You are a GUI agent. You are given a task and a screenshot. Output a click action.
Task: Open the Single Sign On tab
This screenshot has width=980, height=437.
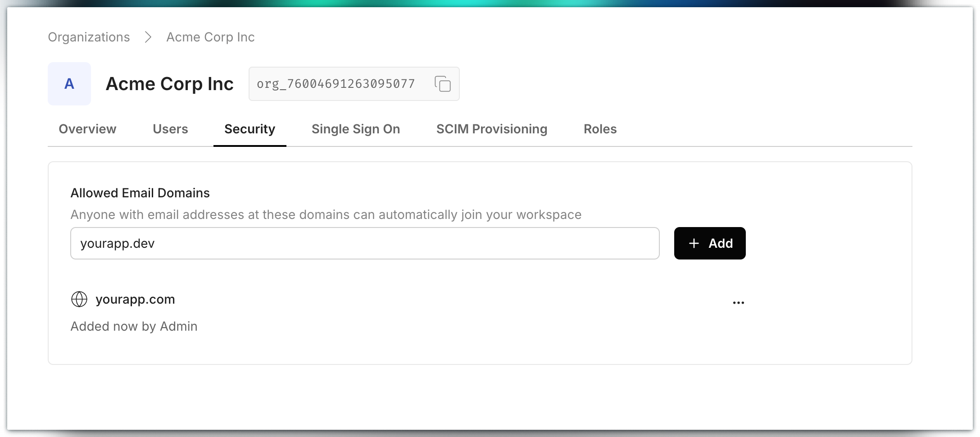point(355,129)
